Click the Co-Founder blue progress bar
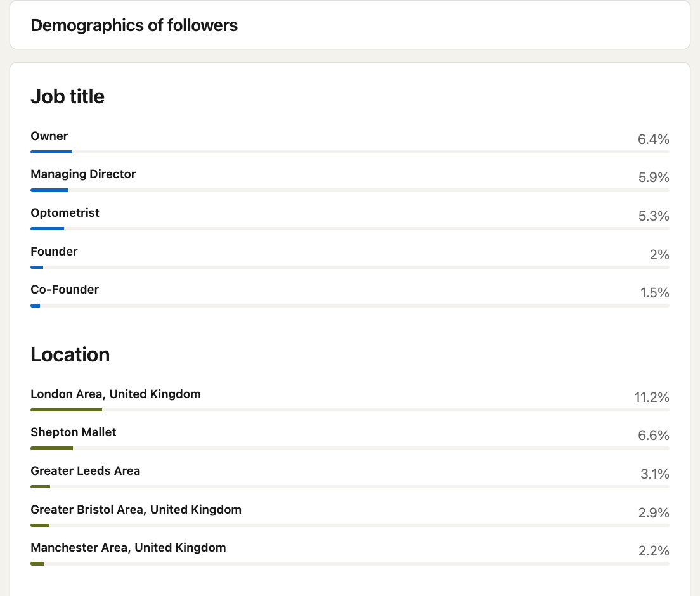700x596 pixels. point(36,306)
